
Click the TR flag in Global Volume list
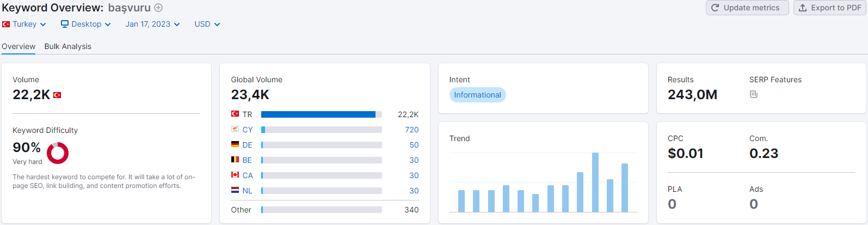[x=235, y=114]
